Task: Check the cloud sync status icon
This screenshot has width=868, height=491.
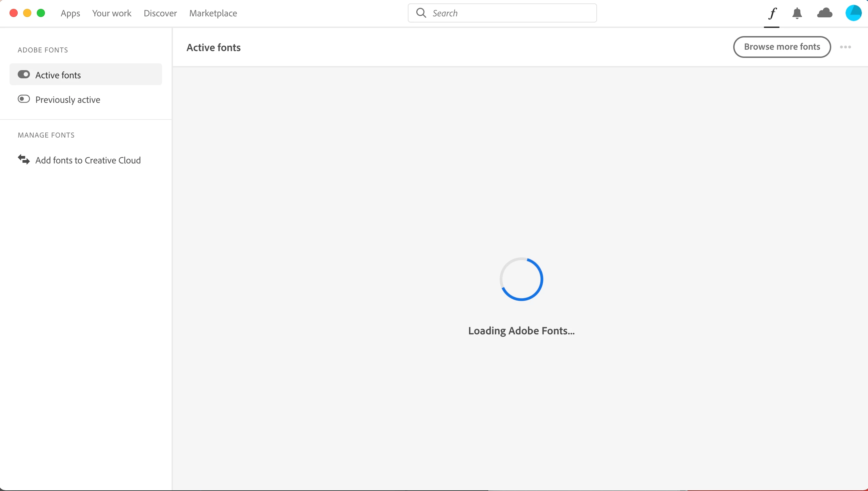Action: pos(824,13)
